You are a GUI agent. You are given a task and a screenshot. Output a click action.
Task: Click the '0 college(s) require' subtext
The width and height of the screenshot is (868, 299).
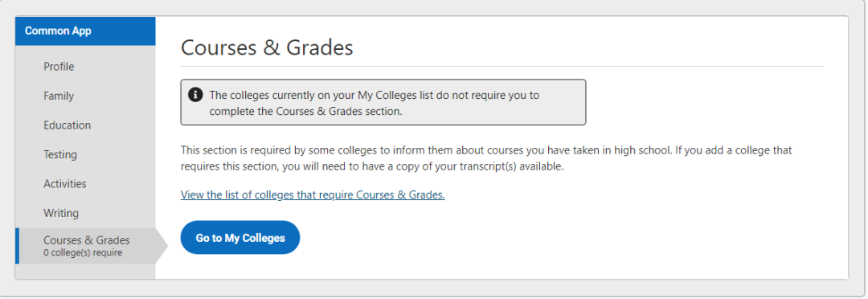pyautogui.click(x=83, y=253)
